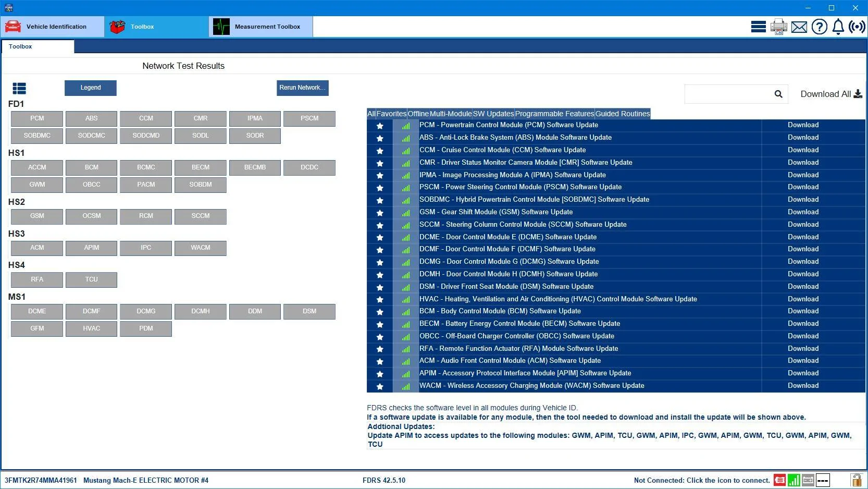Viewport: 868px width, 489px height.
Task: Toggle favorite star for DSM Software Update
Action: pos(380,287)
